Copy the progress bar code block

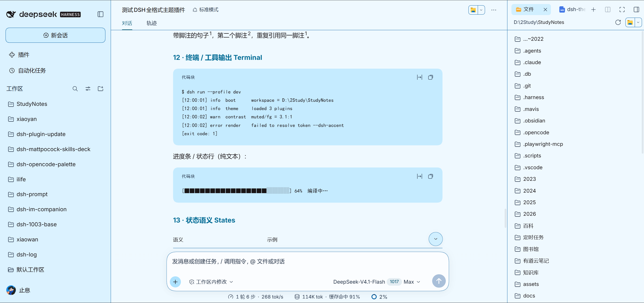[431, 176]
